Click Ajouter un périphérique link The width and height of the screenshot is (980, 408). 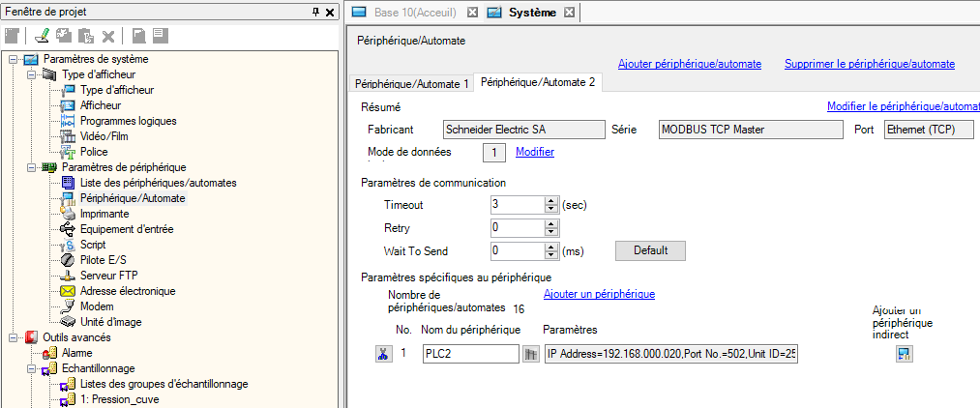coord(599,294)
